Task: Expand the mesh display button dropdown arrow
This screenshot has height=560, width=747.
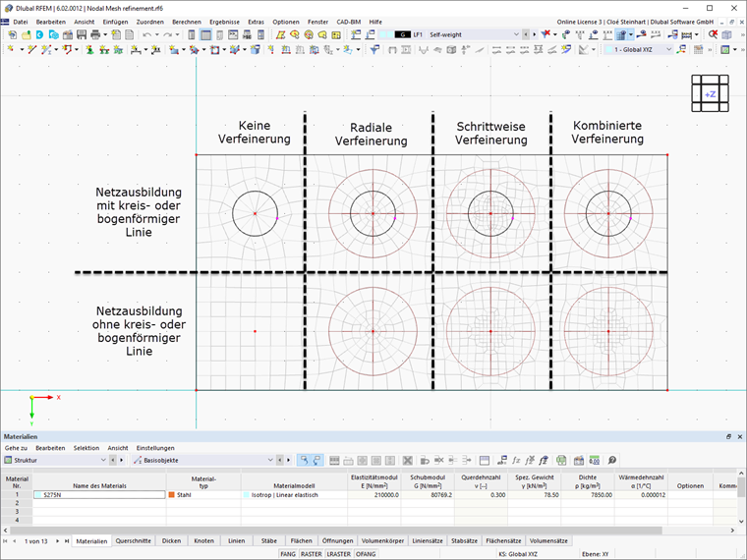Action: [x=631, y=34]
